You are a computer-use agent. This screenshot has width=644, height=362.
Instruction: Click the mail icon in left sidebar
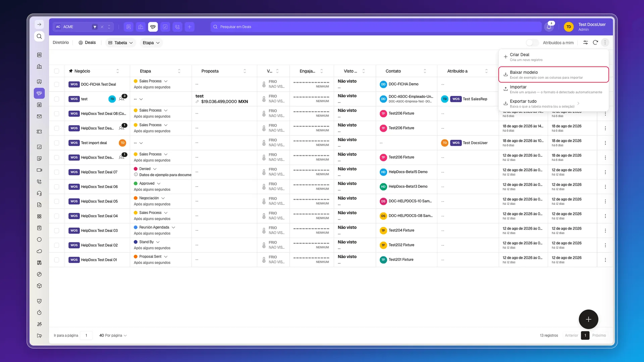pos(39,116)
